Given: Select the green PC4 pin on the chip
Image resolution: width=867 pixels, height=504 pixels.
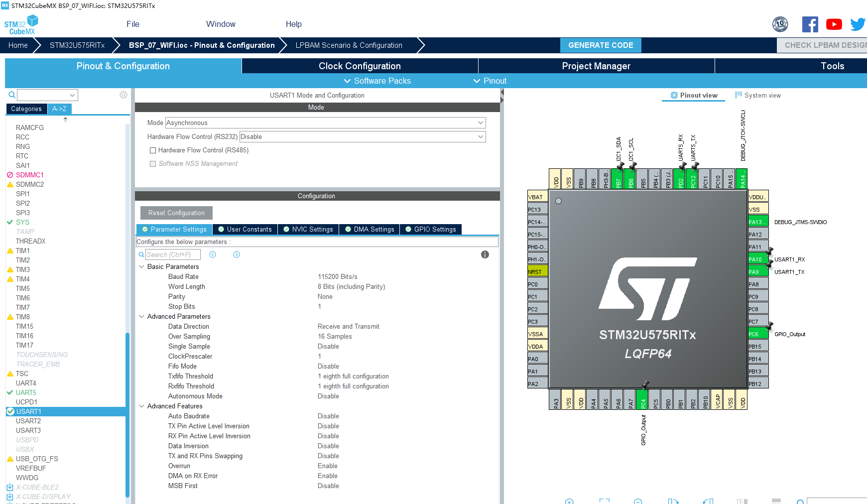Looking at the screenshot, I should tap(643, 399).
